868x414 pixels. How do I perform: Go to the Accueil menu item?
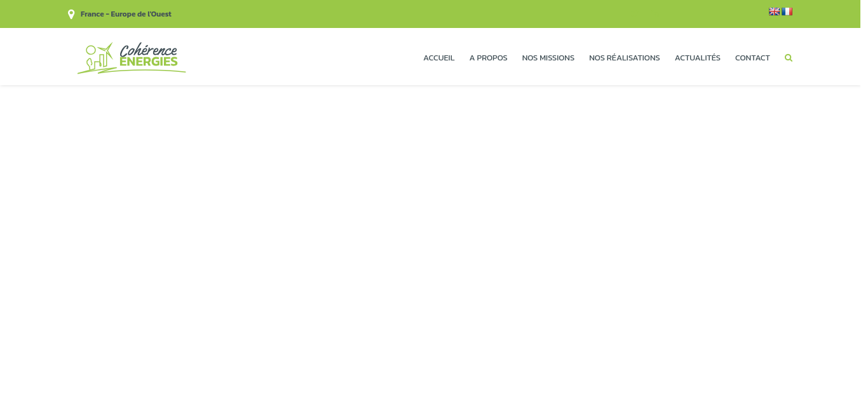[x=439, y=58]
